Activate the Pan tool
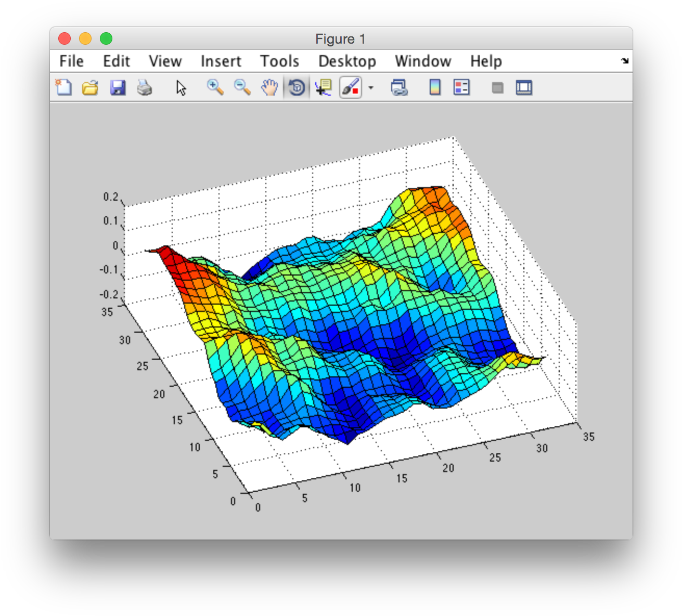Screen dimensions: 682x616 click(269, 87)
